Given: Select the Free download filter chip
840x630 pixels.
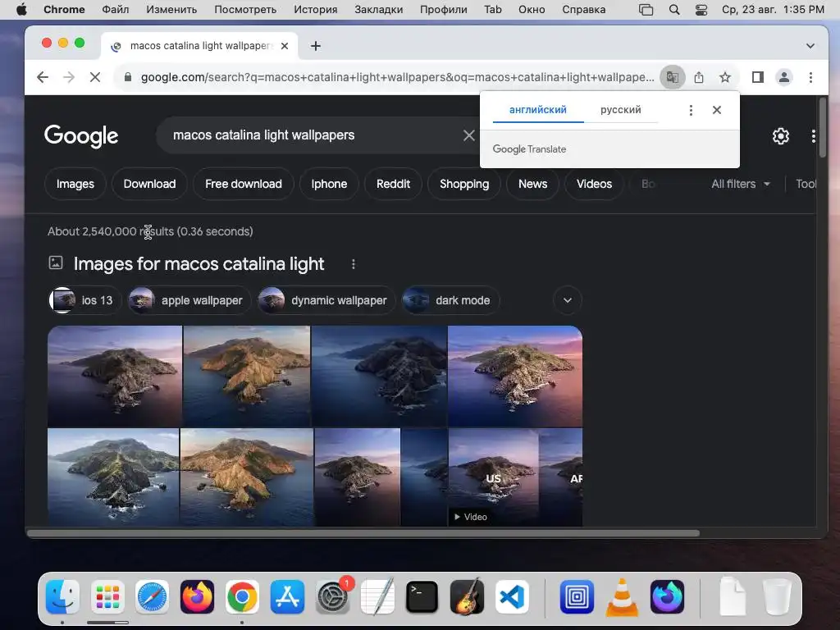Looking at the screenshot, I should pyautogui.click(x=243, y=185).
